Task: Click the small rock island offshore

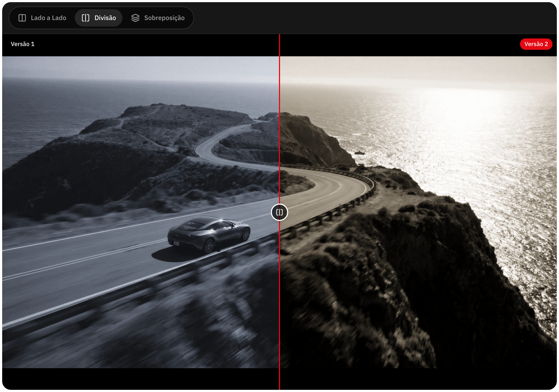Action: point(359,153)
